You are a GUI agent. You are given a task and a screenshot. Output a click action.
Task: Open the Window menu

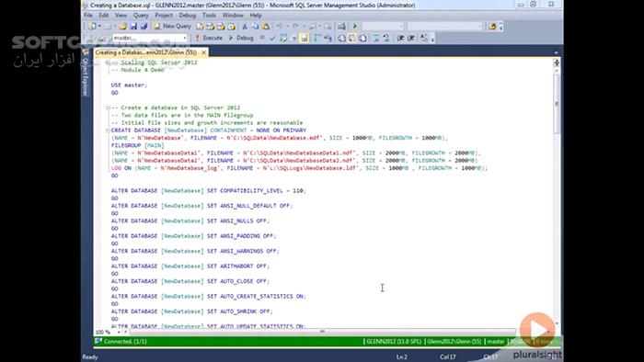click(x=233, y=16)
